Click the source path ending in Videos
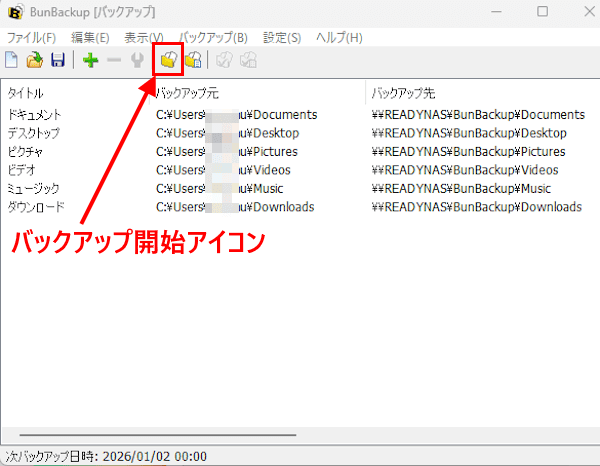 click(223, 170)
